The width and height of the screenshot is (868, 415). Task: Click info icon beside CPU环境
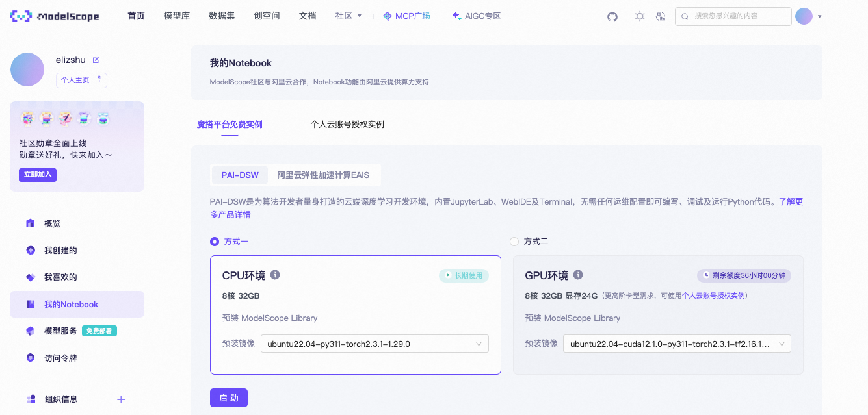[x=275, y=275]
